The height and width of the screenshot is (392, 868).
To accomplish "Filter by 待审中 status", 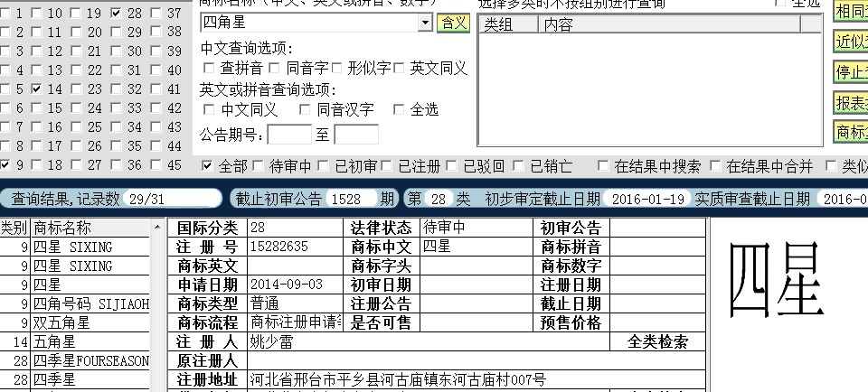I will (x=258, y=166).
